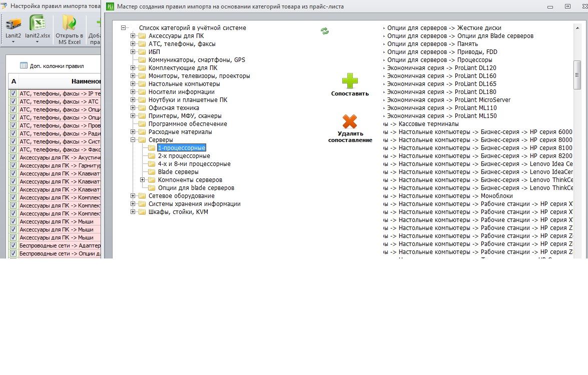588x375 pixels.
Task: Select Опции для серверов -> Жесткие диски row
Action: [x=444, y=28]
